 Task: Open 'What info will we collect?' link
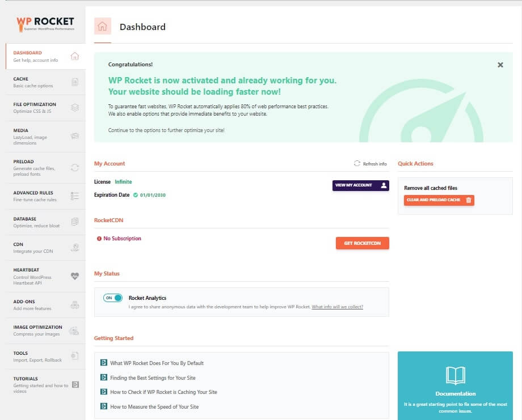pos(337,307)
